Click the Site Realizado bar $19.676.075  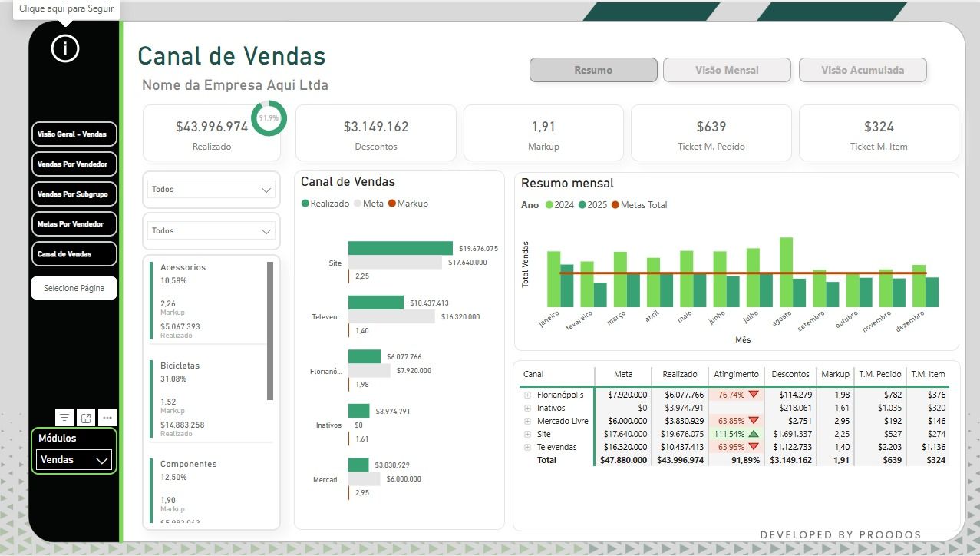[x=401, y=248]
